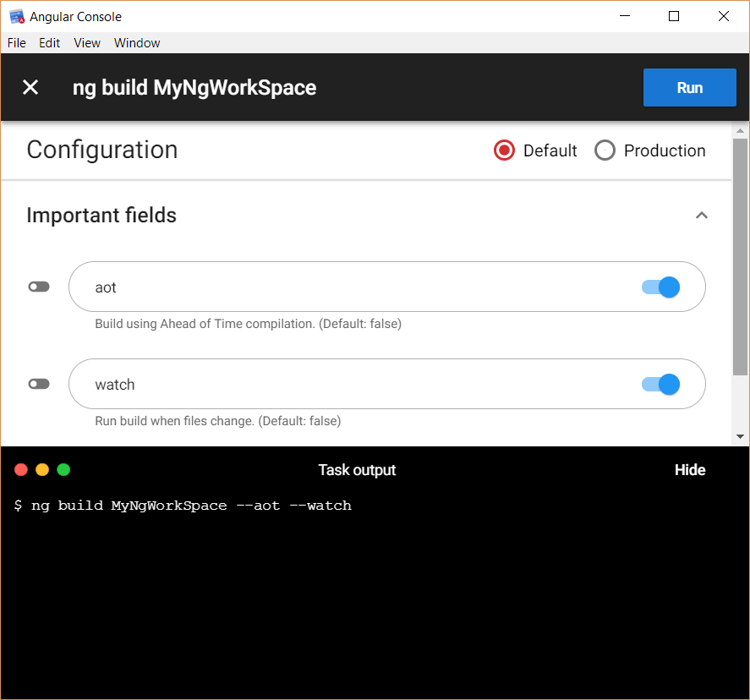Turn off the aot switch
The width and height of the screenshot is (750, 700).
[x=660, y=287]
